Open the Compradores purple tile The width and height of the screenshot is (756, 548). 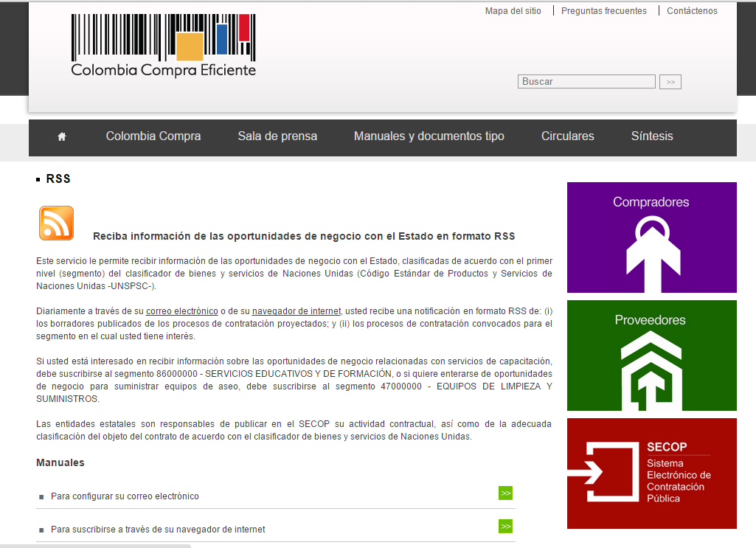[x=651, y=237]
